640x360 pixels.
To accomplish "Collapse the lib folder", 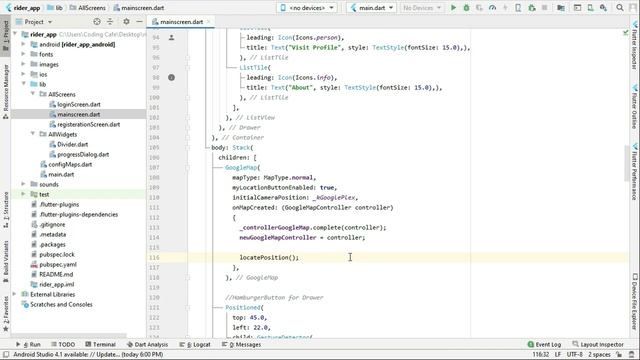I will click(23, 84).
